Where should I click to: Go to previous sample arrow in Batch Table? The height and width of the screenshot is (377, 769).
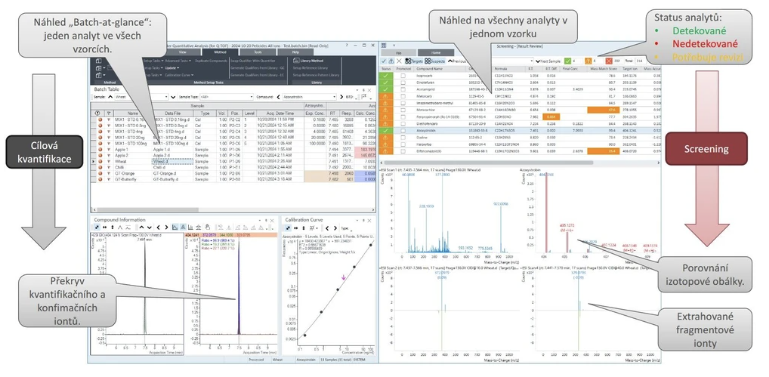[110, 97]
